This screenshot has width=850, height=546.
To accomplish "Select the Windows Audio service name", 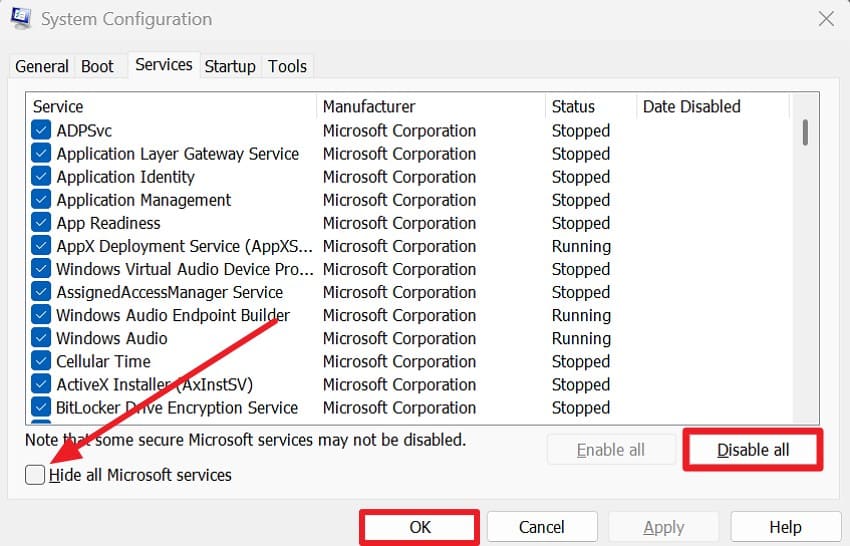I will (x=112, y=338).
